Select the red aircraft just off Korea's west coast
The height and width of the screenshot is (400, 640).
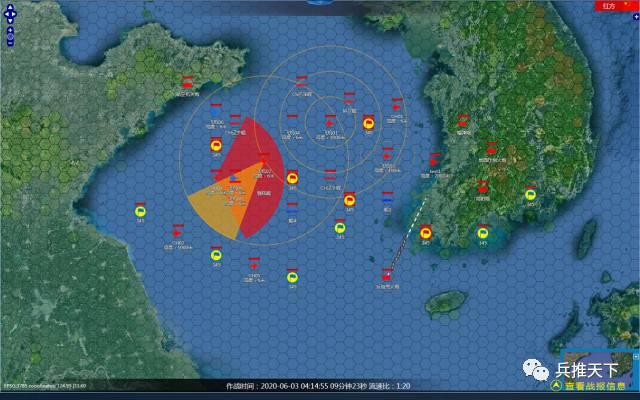coord(434,162)
